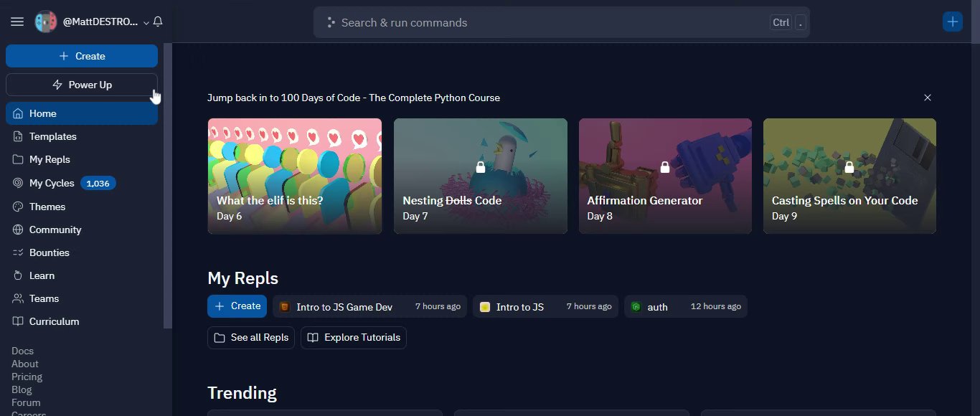Click the yellow JS icon on Intro to JS

485,307
